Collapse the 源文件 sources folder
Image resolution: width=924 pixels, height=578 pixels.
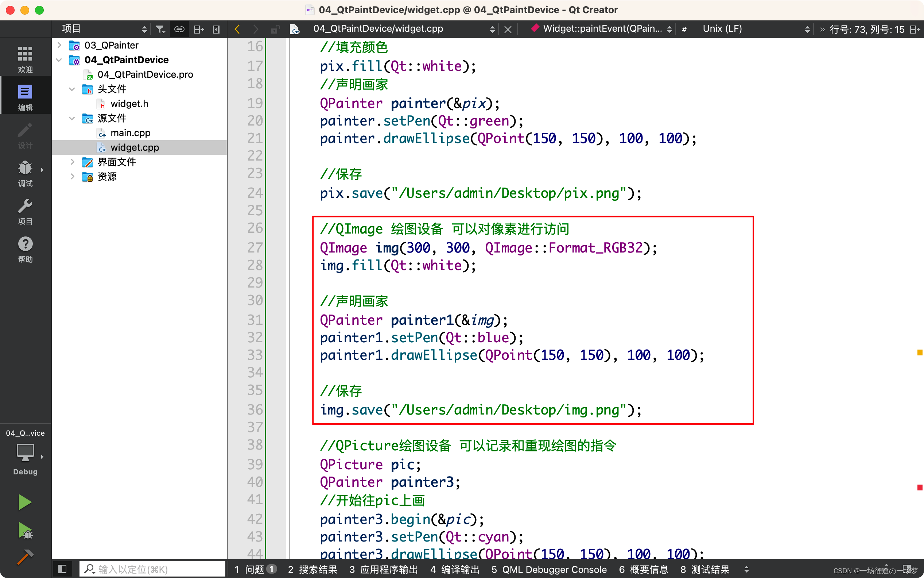point(72,118)
